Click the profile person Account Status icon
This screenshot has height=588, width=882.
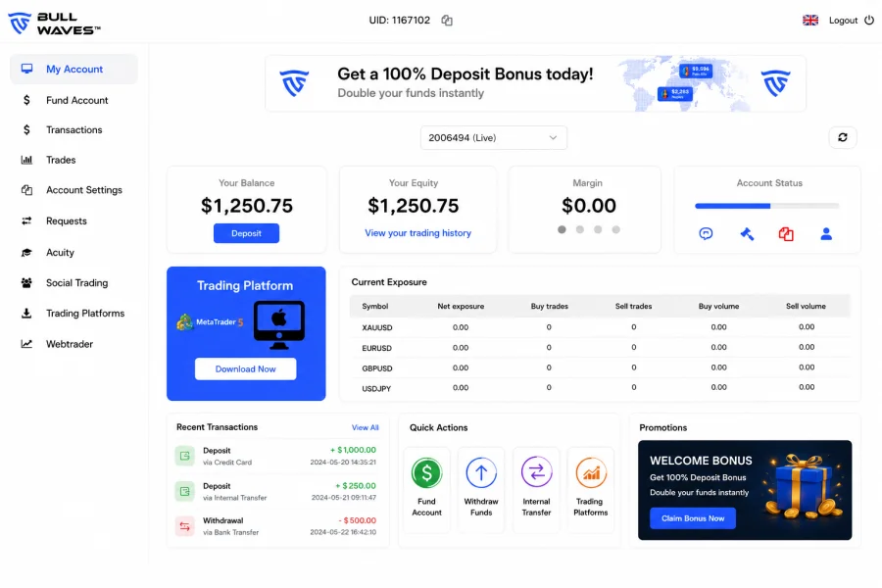826,233
